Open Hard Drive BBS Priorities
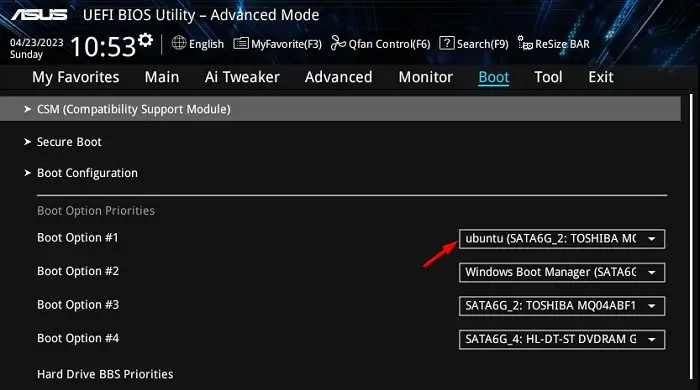The width and height of the screenshot is (700, 390). click(105, 374)
